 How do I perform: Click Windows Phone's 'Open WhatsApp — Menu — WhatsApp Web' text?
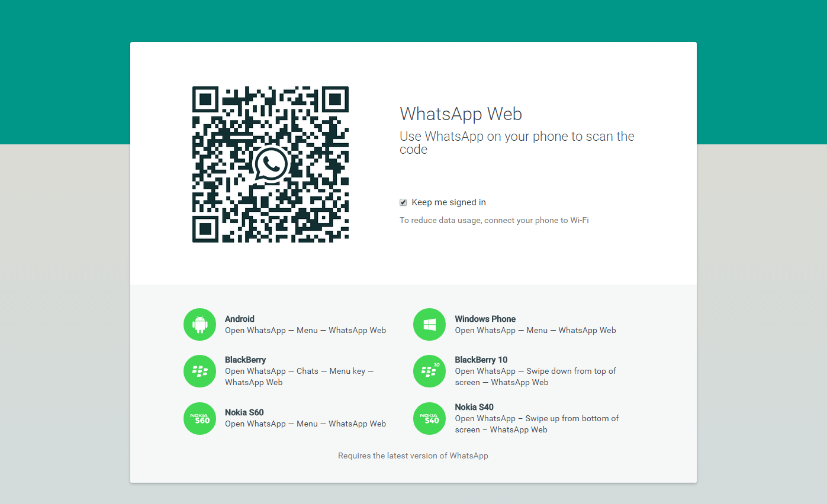pos(536,331)
